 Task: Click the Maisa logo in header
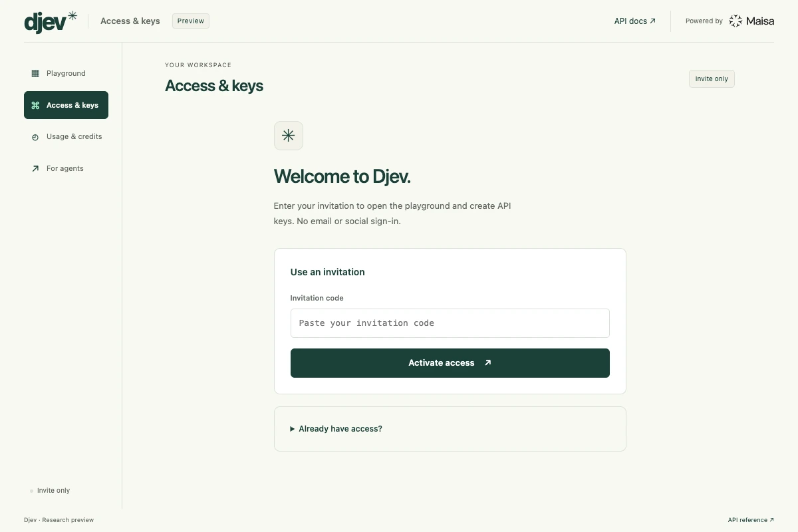coord(751,21)
